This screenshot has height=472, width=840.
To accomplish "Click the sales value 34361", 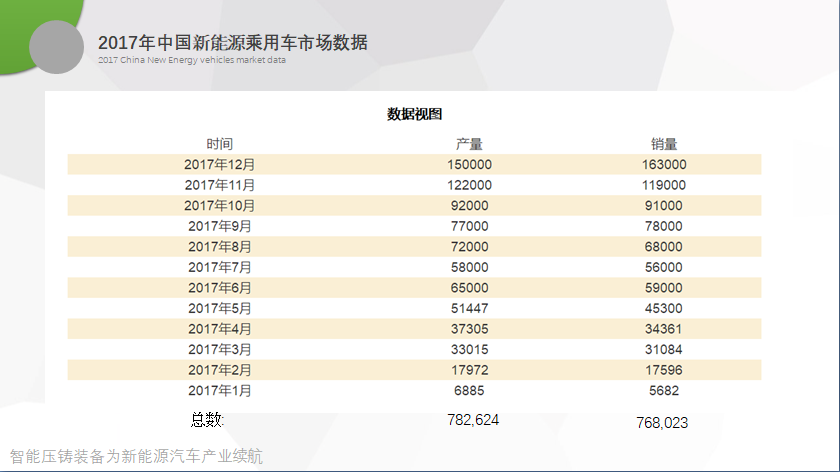I will click(x=664, y=329).
